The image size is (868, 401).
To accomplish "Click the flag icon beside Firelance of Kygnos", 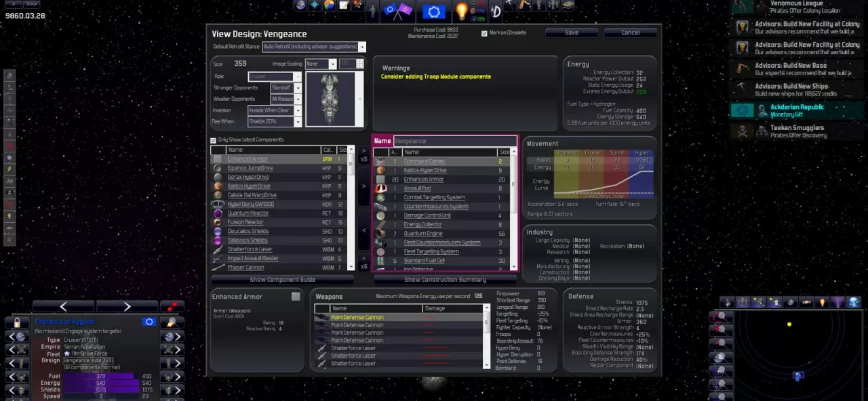I will (149, 322).
